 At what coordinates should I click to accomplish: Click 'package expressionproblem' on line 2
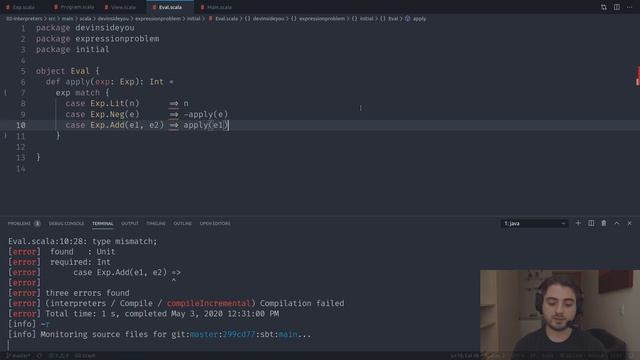(98, 39)
